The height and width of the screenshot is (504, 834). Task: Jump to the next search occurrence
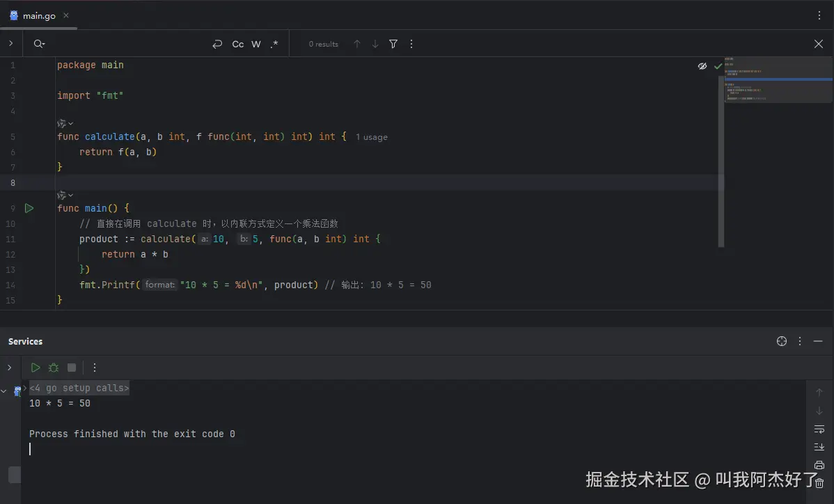click(x=375, y=44)
